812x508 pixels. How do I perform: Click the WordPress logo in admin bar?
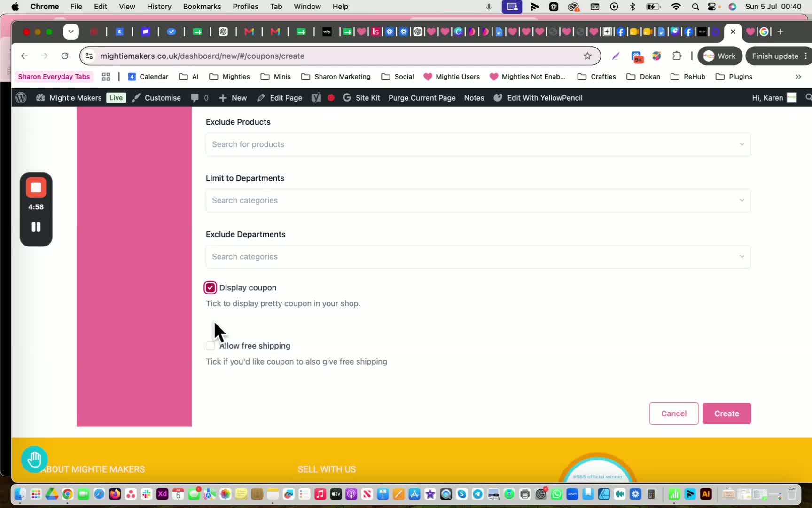[21, 98]
